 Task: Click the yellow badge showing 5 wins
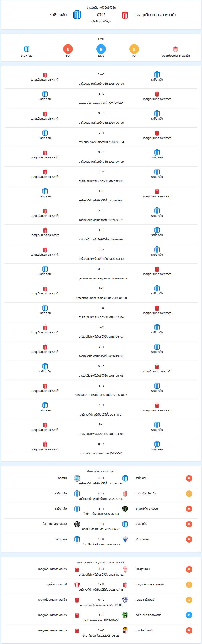(134, 49)
